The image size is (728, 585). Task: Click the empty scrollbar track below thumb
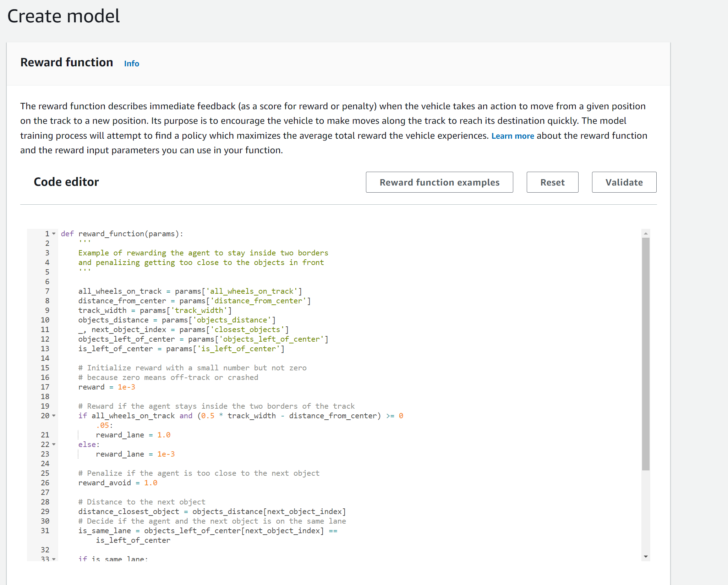(x=646, y=511)
